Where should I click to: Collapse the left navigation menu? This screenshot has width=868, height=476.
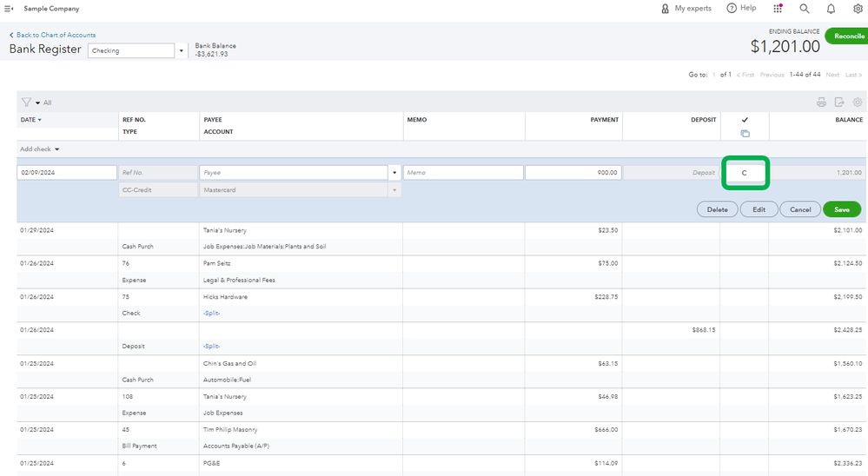tap(10, 9)
